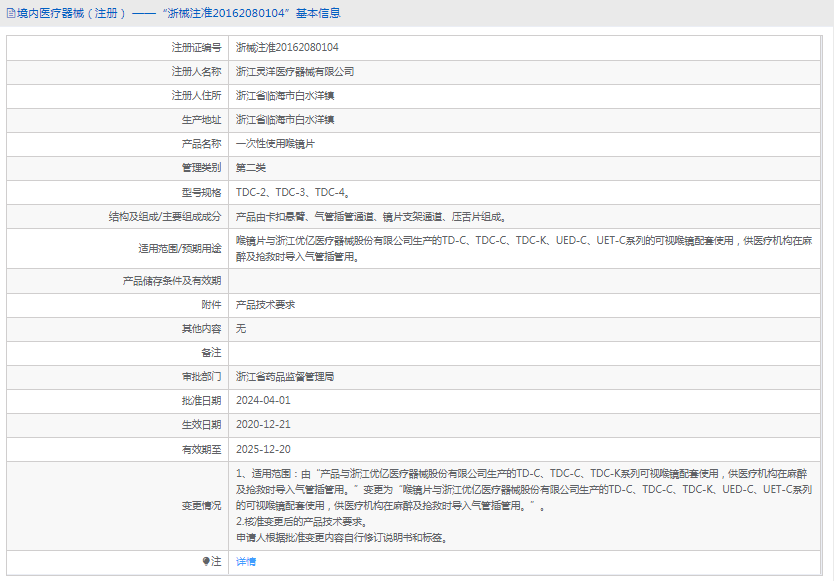Open the 详情 link in the last row

click(246, 561)
